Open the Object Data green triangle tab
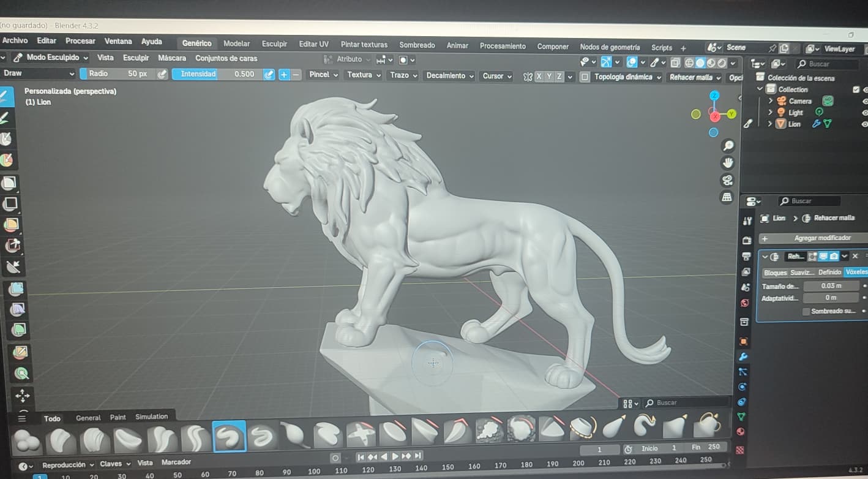This screenshot has width=868, height=479. (x=741, y=417)
